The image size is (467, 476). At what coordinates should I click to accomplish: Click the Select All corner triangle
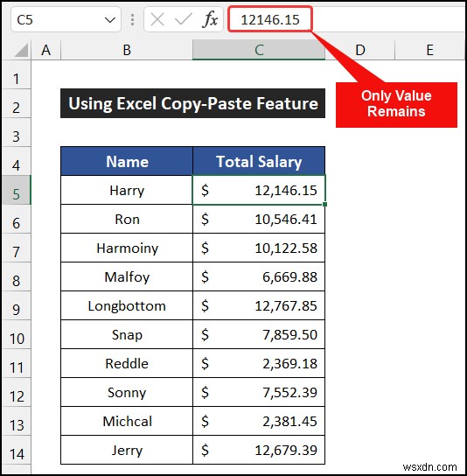21,50
